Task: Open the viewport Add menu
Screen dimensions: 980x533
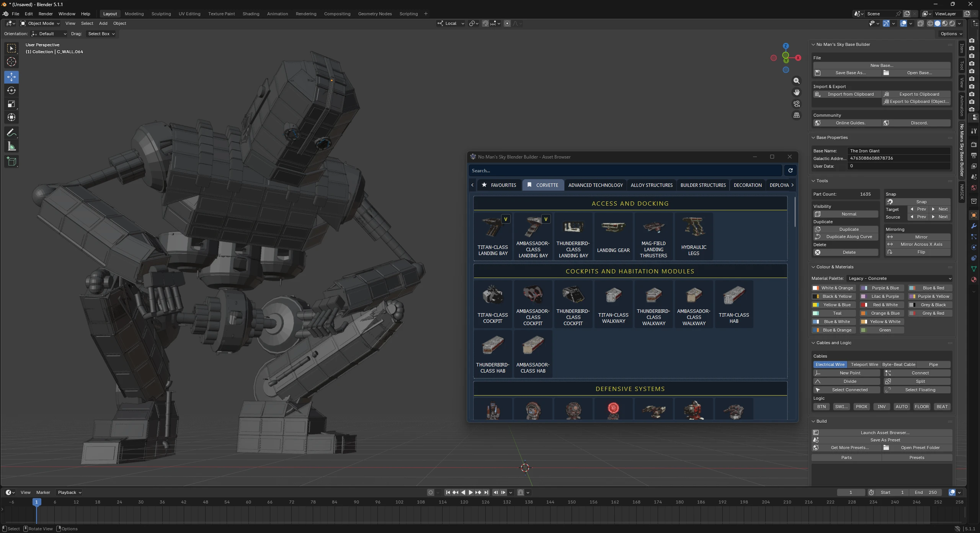Action: click(x=103, y=23)
